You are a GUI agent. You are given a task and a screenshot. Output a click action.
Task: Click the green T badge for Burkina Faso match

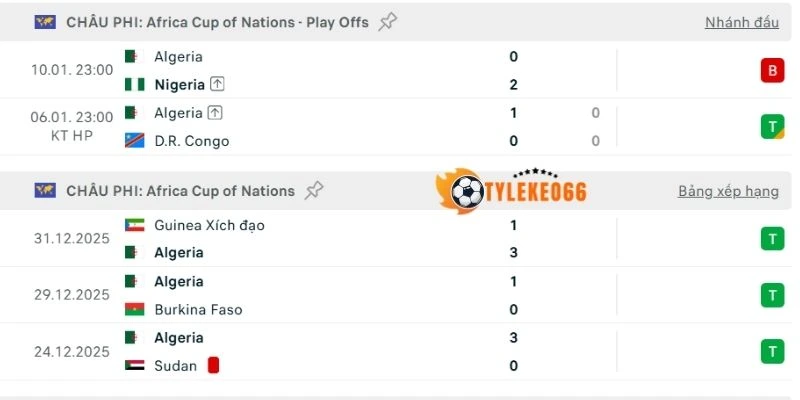click(x=771, y=295)
